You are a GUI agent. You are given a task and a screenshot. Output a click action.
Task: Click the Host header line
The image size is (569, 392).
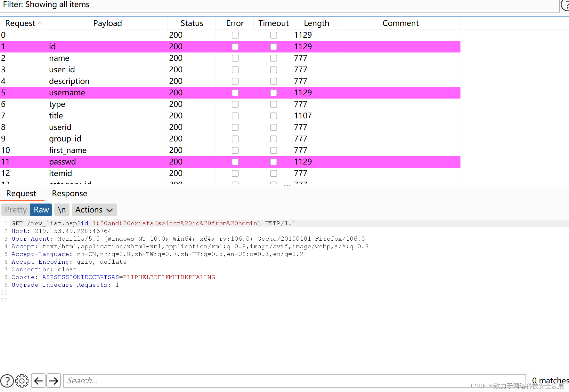[61, 231]
